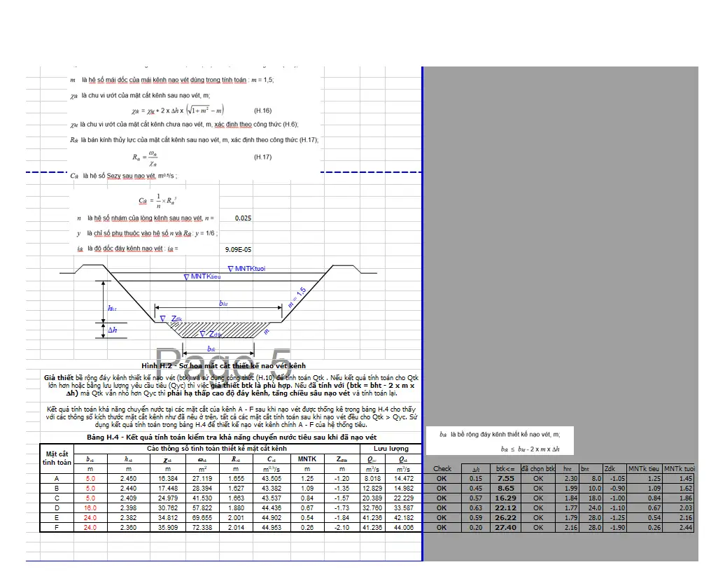Click the 'Mặt cắt tính toán' header cell
The height and width of the screenshot is (588, 725).
[57, 458]
